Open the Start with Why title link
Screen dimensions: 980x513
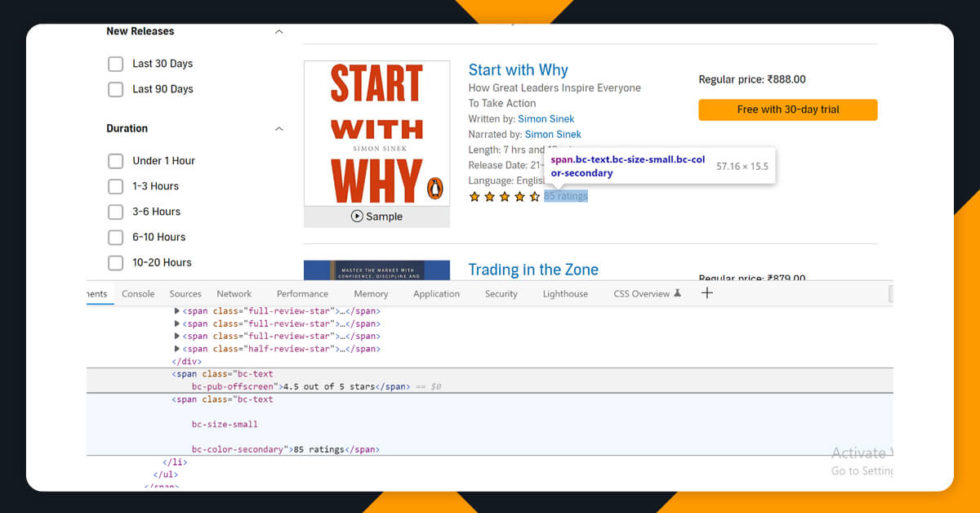[x=518, y=70]
